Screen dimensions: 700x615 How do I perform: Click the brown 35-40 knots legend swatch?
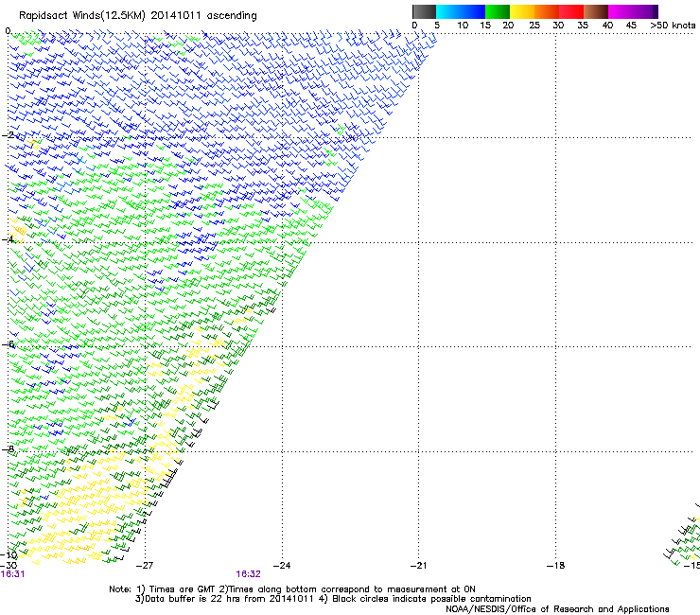[x=596, y=11]
